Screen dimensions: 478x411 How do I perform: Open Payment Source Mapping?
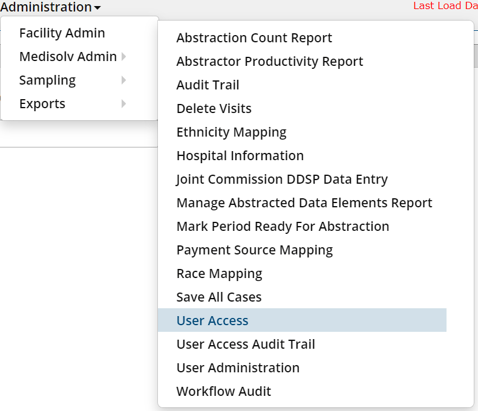point(255,250)
